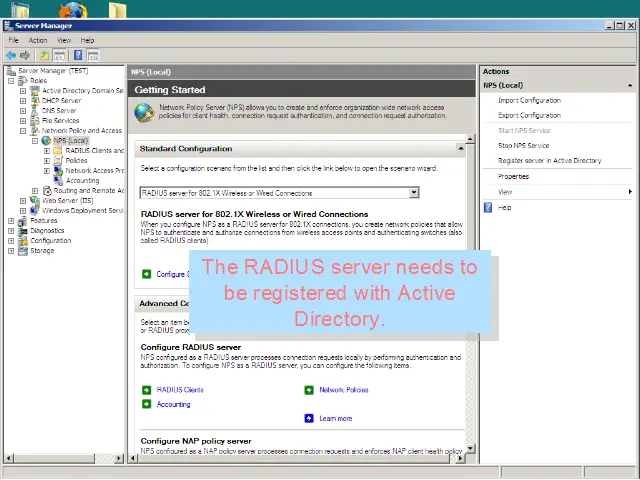The image size is (640, 480).
Task: Open the Network Policies link
Action: click(x=344, y=390)
